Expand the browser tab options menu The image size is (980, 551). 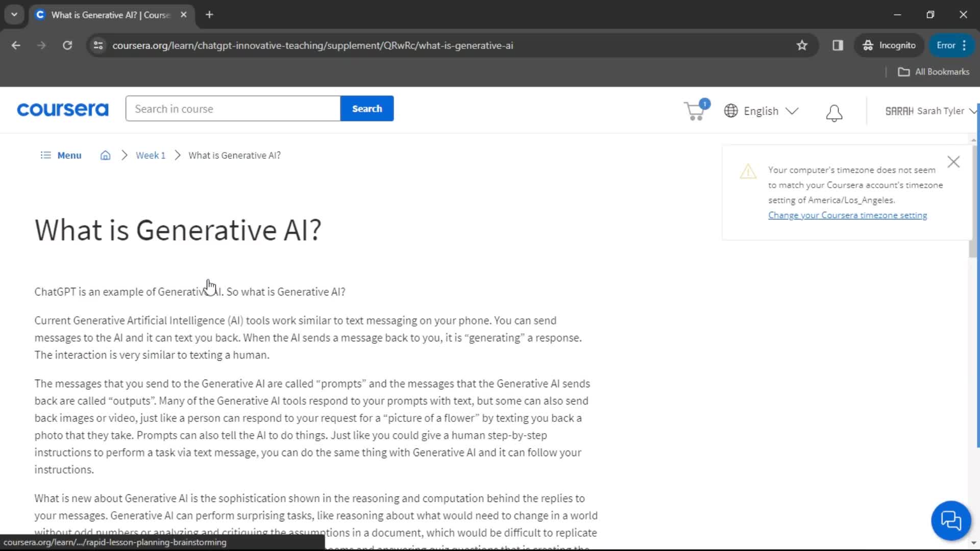(13, 14)
